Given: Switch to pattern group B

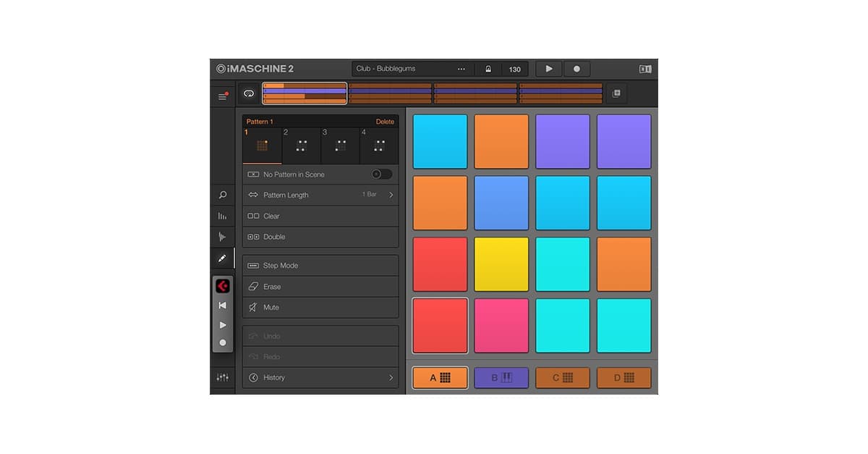Looking at the screenshot, I should [x=501, y=377].
